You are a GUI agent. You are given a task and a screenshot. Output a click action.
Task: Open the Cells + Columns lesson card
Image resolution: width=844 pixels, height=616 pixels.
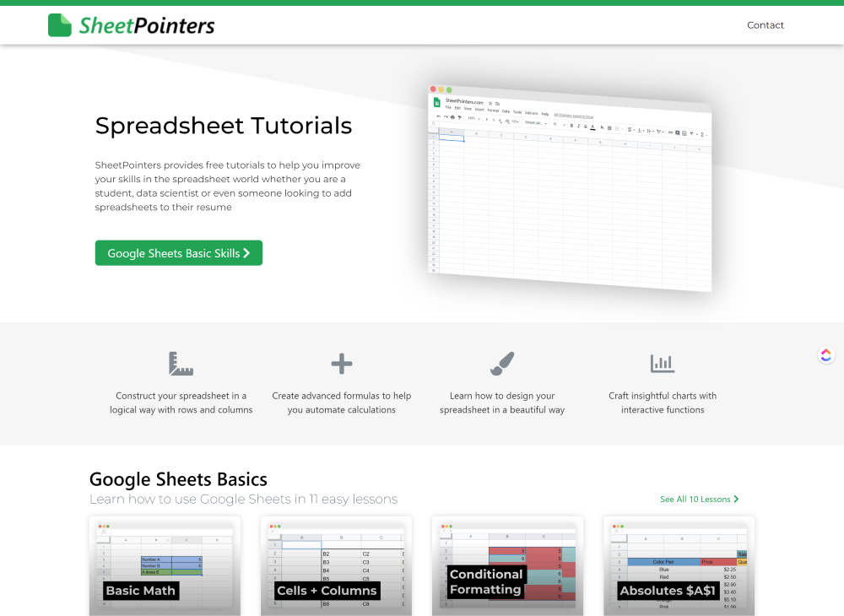tap(337, 566)
